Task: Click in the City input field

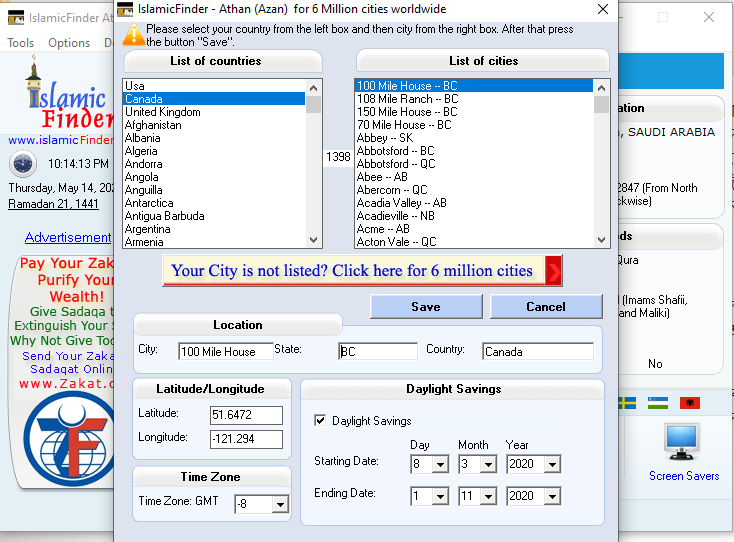Action: coord(226,352)
